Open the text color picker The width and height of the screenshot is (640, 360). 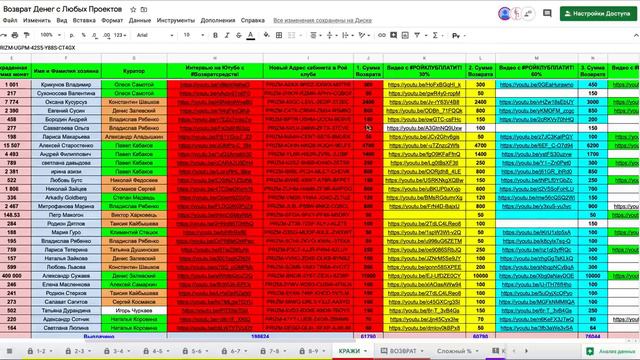pyautogui.click(x=251, y=36)
